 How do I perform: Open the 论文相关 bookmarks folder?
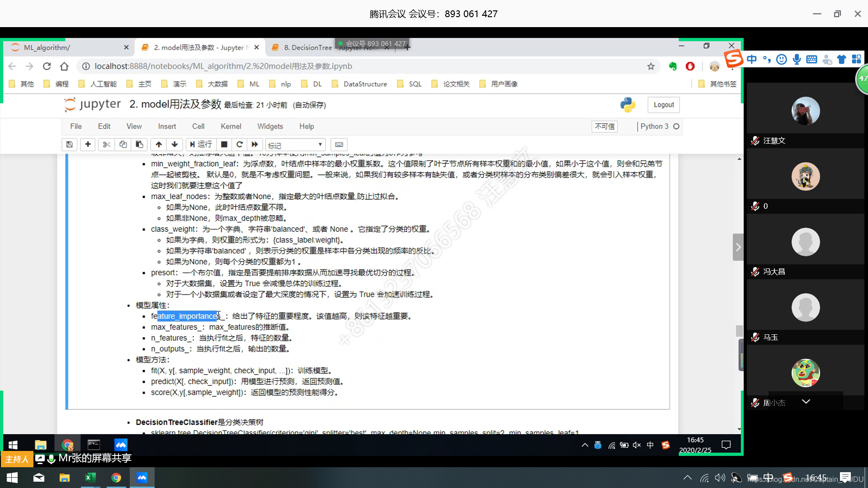point(451,84)
